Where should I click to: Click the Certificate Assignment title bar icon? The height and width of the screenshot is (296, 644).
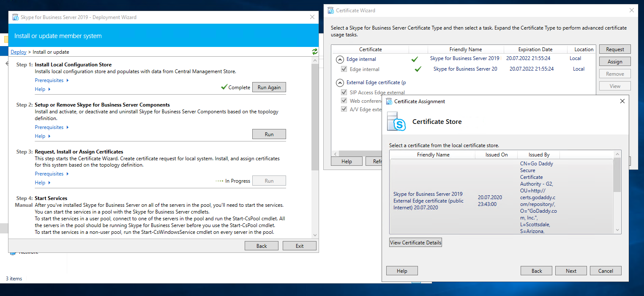point(389,101)
